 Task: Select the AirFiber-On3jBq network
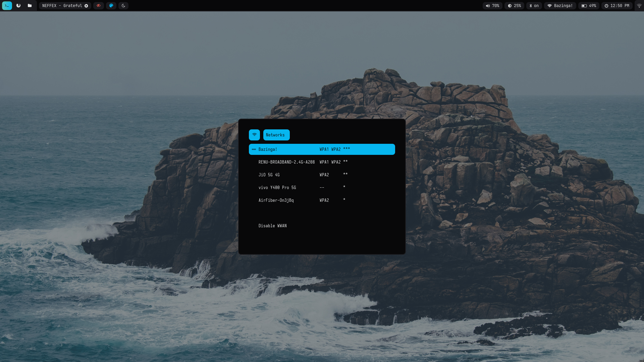click(322, 200)
